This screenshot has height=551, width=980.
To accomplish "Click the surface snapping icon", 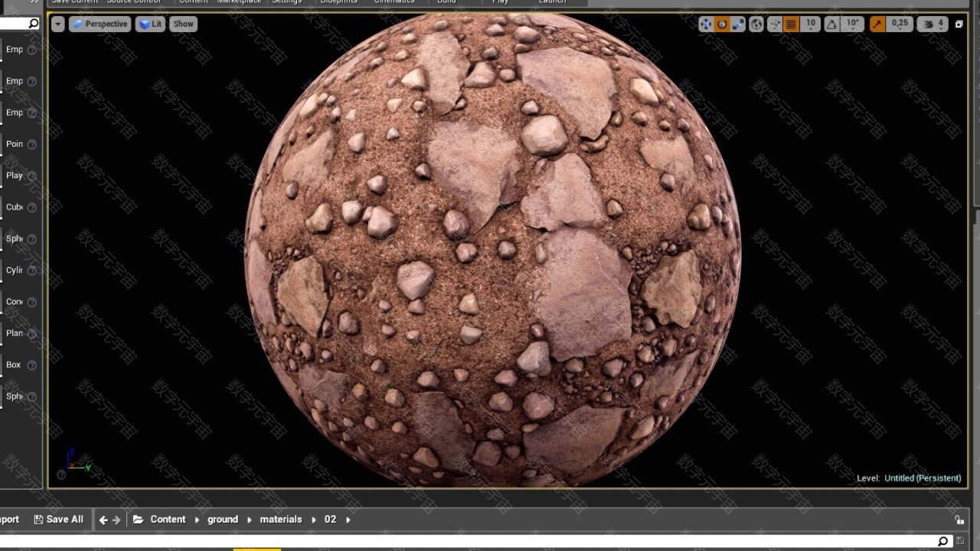I will [x=774, y=24].
